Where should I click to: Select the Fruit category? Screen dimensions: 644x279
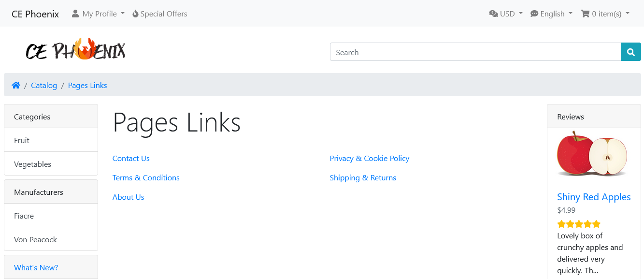[51, 140]
